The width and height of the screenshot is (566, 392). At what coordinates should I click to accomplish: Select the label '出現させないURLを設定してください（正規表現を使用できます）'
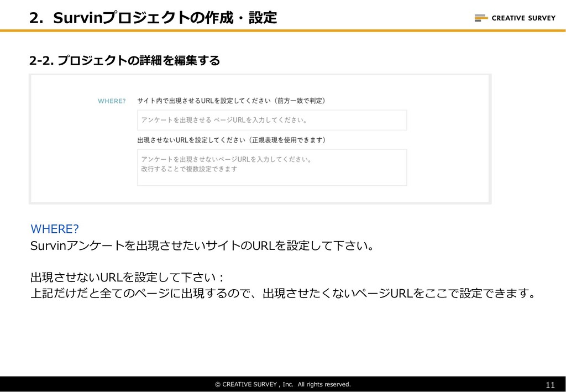(x=232, y=140)
